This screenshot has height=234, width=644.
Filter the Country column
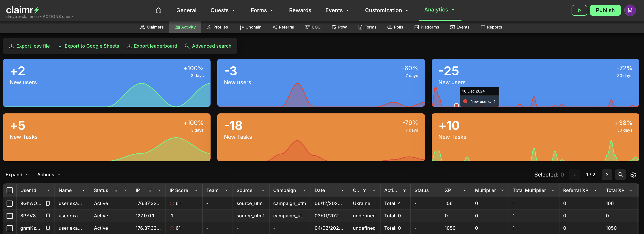click(365, 190)
